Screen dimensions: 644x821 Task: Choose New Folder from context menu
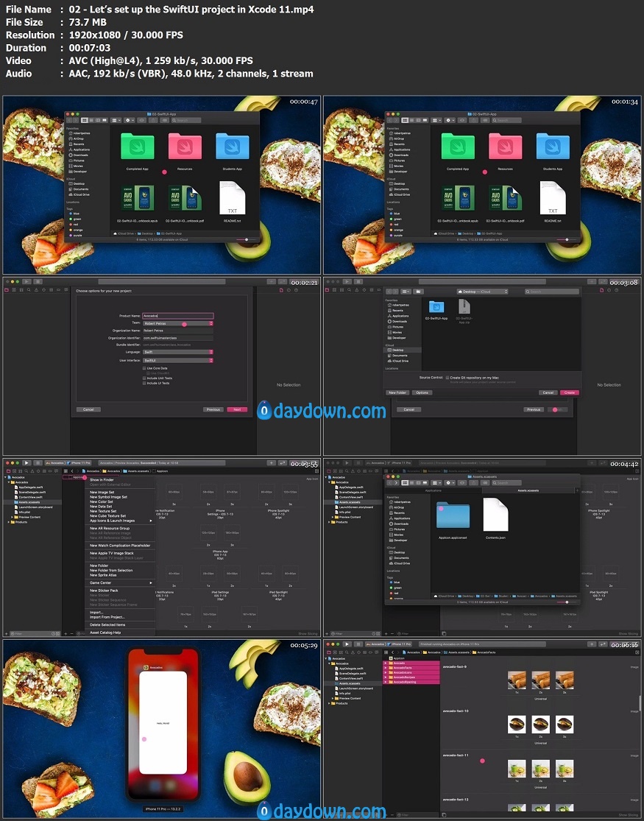click(x=99, y=565)
